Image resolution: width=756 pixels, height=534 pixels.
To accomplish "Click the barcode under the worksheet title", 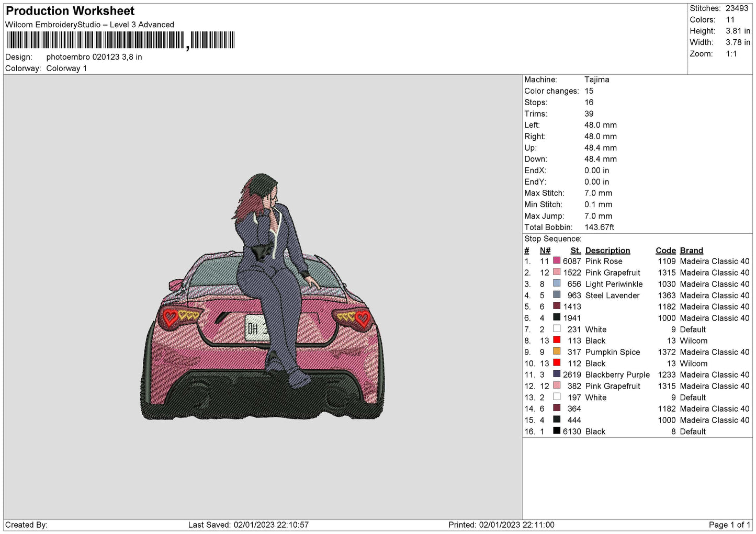I will [120, 40].
